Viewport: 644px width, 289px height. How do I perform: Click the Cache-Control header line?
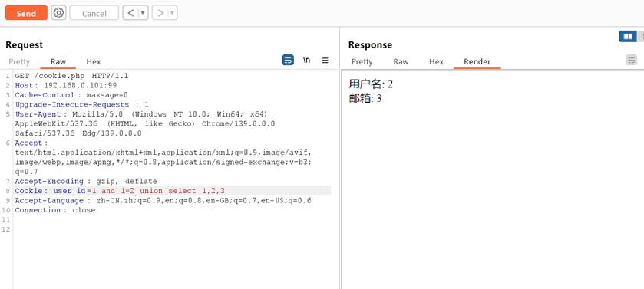(x=71, y=95)
